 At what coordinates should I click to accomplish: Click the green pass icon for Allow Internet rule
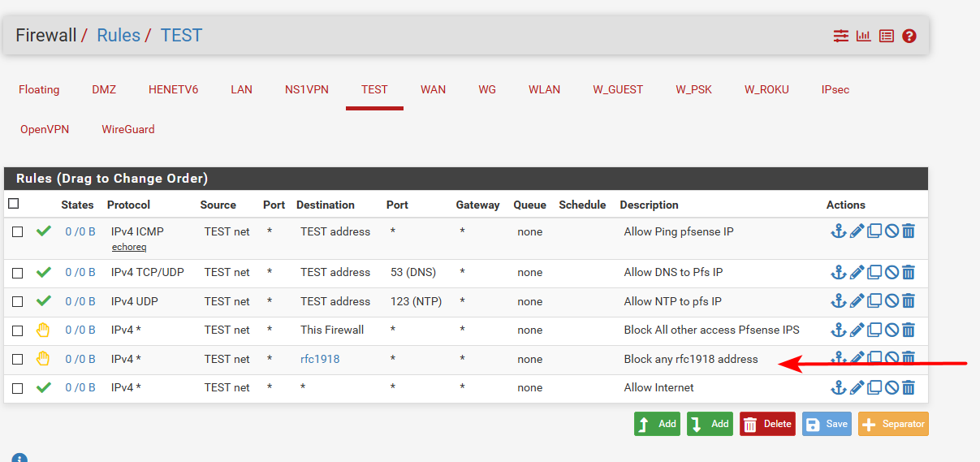point(44,387)
